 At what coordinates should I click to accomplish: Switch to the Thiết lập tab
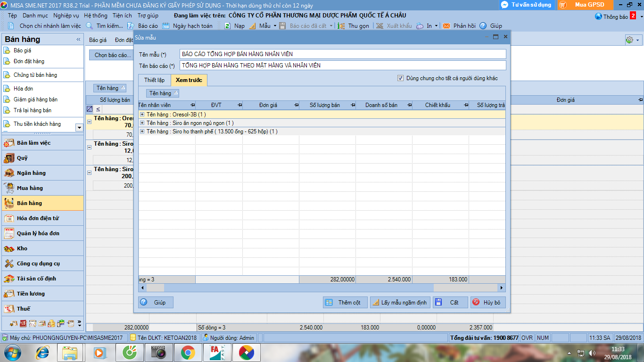(x=154, y=80)
